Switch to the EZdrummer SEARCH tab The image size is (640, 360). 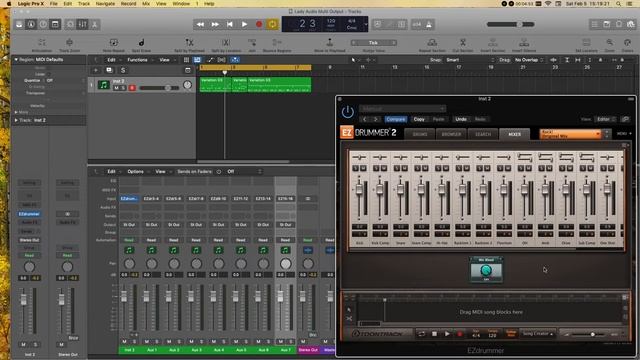pos(483,134)
